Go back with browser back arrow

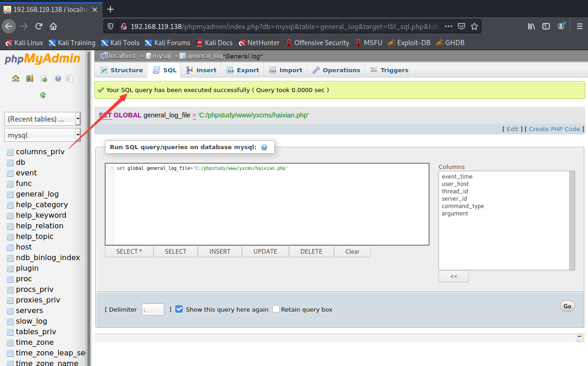tap(9, 26)
